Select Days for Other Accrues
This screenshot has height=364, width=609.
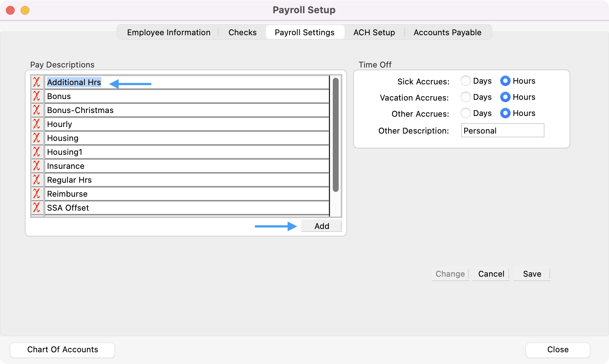tap(466, 113)
